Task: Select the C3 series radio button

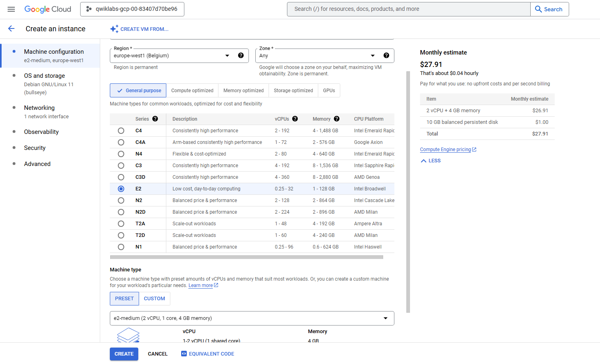Action: tap(121, 166)
